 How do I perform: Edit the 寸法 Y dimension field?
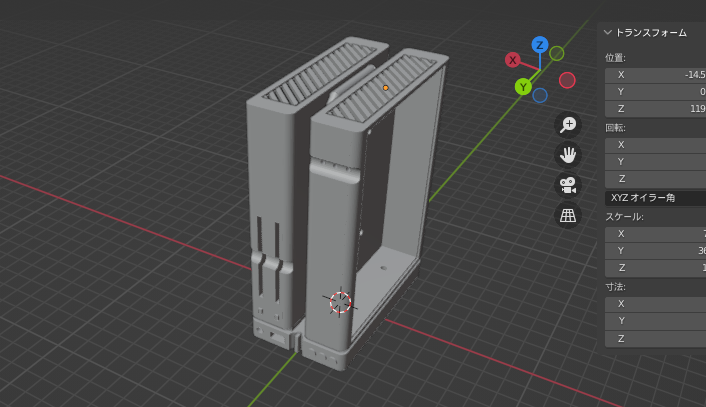point(656,321)
